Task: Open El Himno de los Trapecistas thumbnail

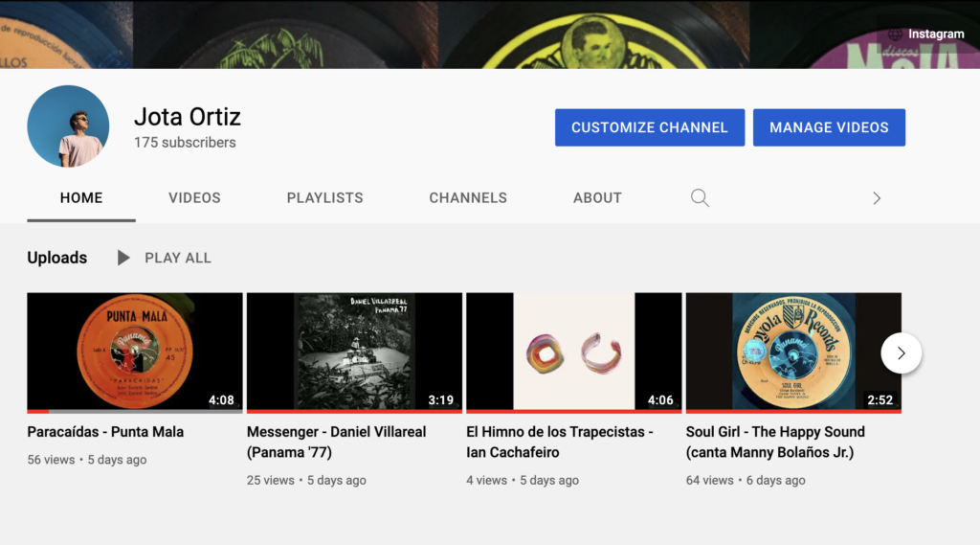Action: tap(574, 352)
